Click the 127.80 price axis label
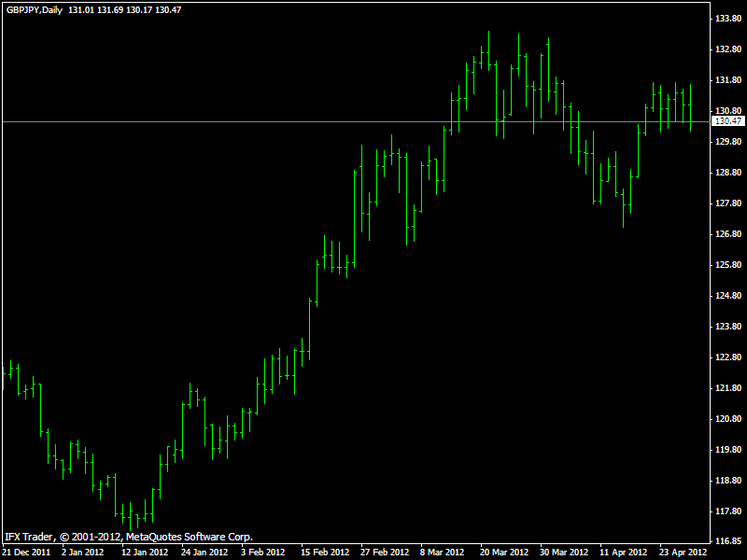 [x=728, y=203]
